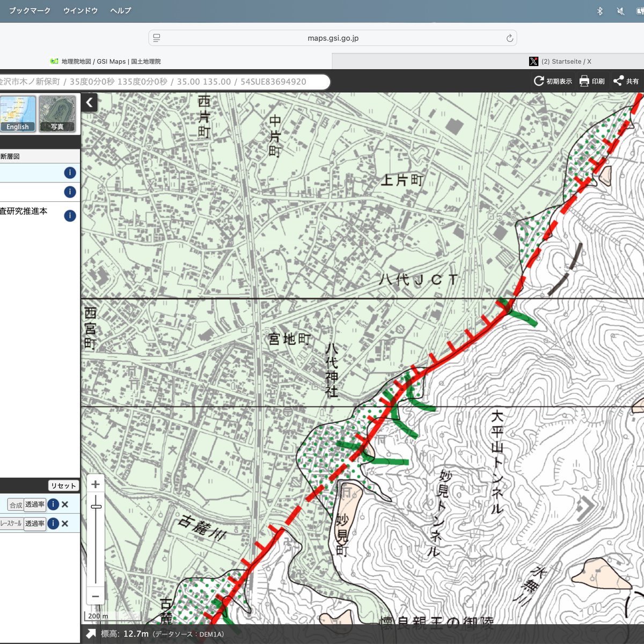Viewport: 644px width, 644px height.
Task: Click the muted volume icon in menu bar
Action: 620,11
